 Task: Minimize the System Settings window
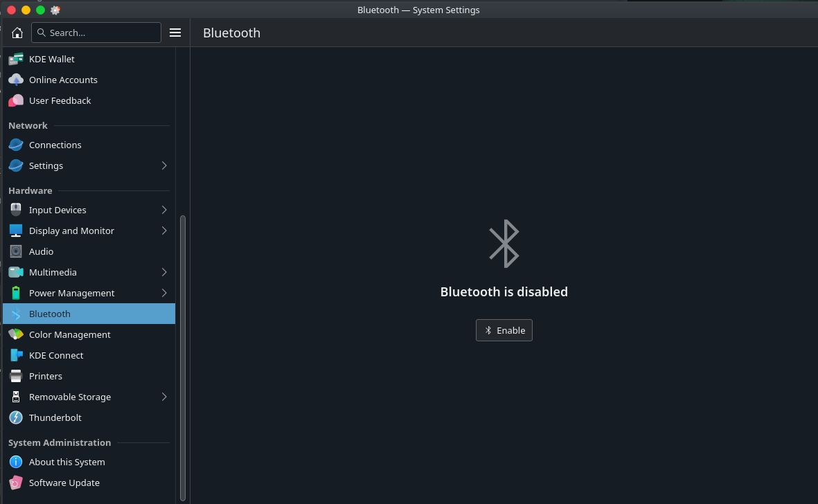[x=26, y=10]
